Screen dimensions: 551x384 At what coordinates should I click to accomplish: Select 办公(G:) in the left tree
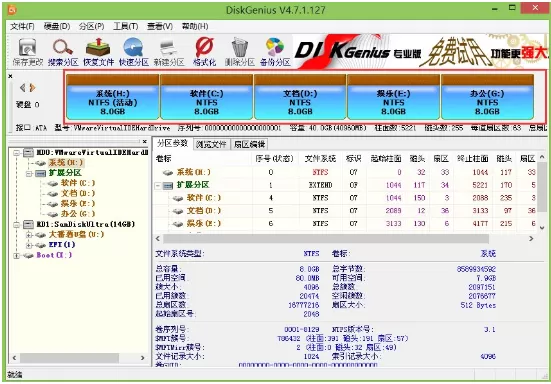pos(78,214)
